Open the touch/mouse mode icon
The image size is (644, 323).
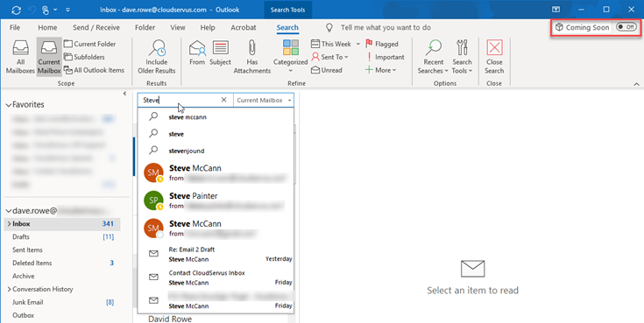46,10
